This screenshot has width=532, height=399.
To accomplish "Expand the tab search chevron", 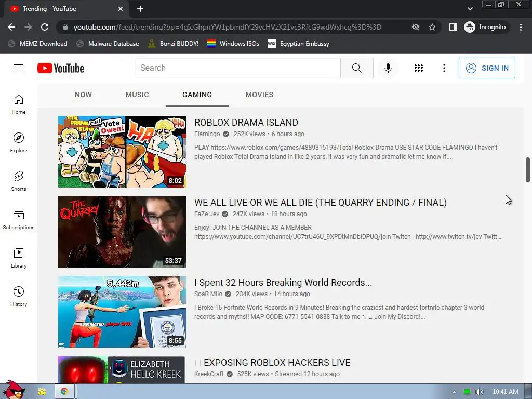I will [x=470, y=9].
